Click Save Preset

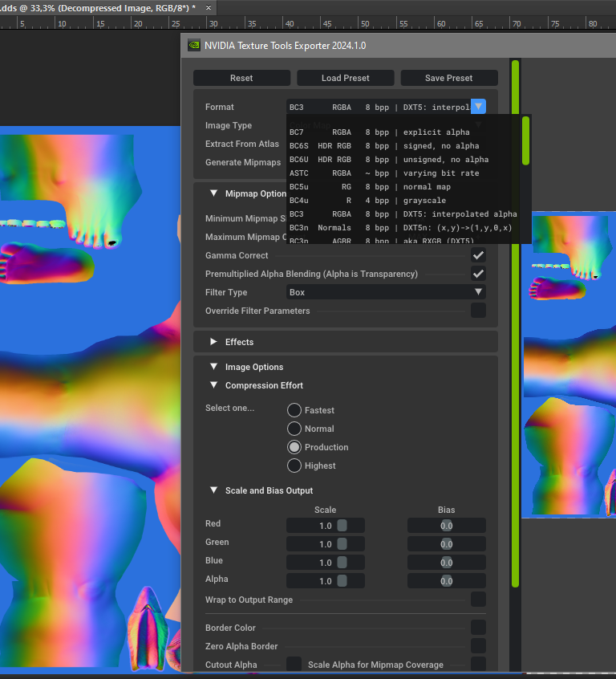coord(448,78)
